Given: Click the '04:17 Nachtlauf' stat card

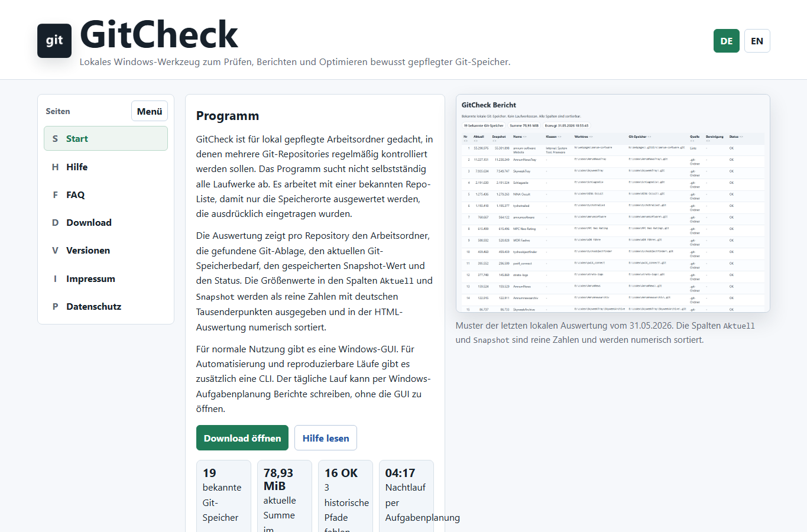Looking at the screenshot, I should tap(406, 496).
